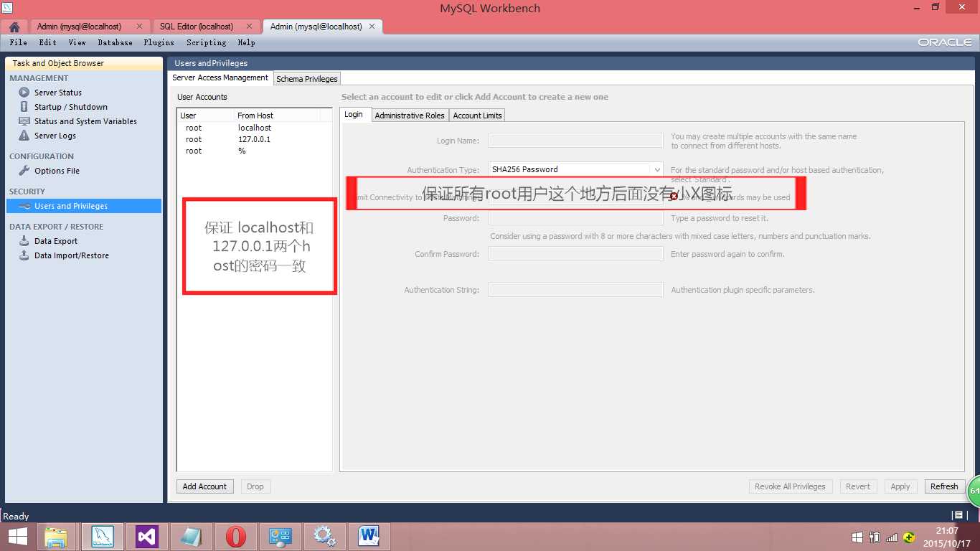Click the Data Export icon

(24, 241)
